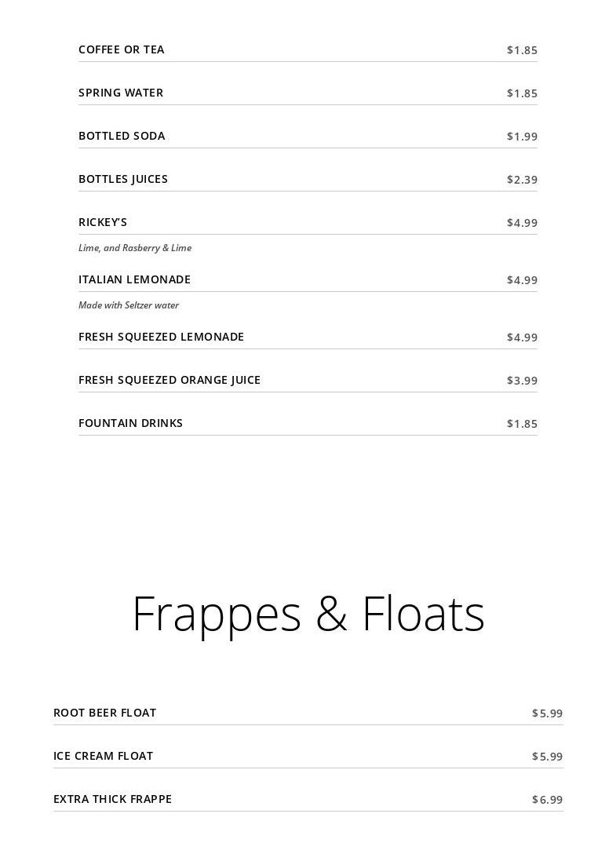616x861 pixels.
Task: Click the $6.99 price for Extra Thick Frappe
Action: pyautogui.click(x=547, y=800)
